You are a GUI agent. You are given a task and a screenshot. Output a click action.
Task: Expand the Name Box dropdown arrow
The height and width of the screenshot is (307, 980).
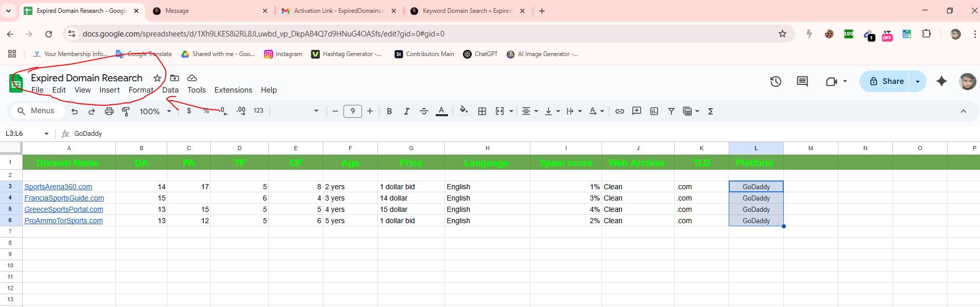click(x=46, y=134)
